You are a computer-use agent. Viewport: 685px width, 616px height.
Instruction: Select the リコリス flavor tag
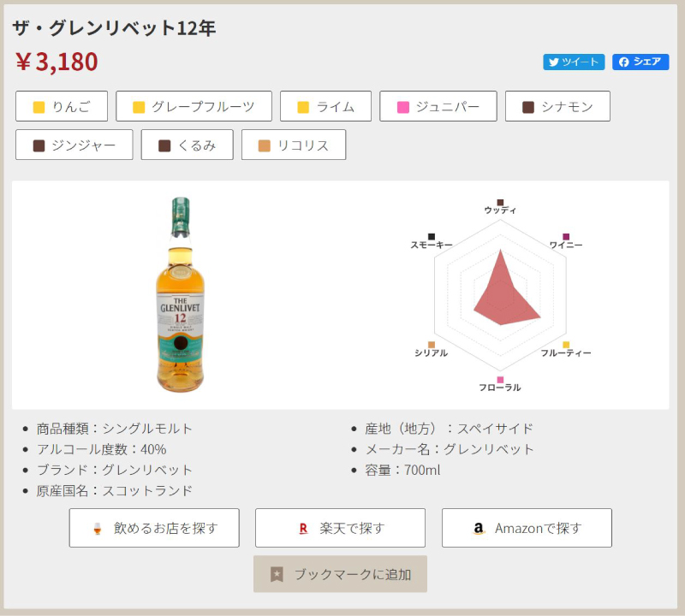(x=293, y=145)
